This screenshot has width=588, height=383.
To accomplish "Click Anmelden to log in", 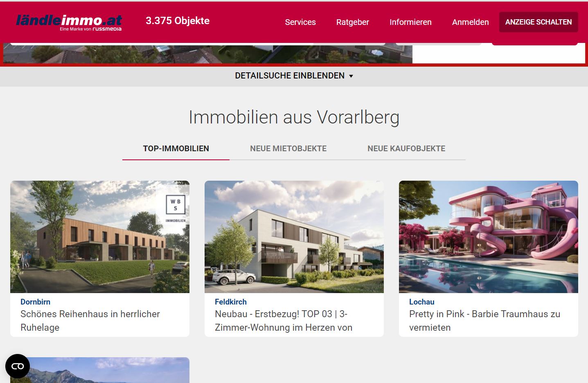I will coord(470,22).
